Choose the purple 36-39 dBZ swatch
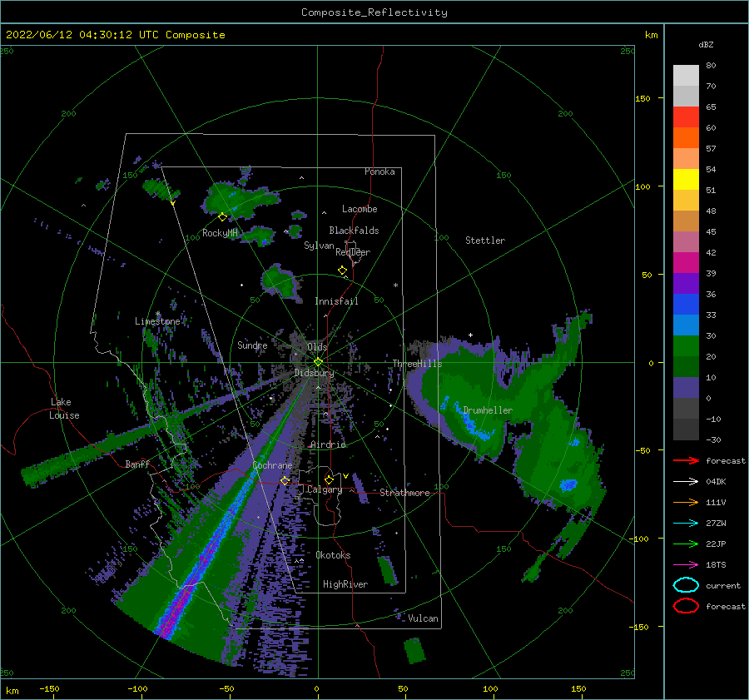This screenshot has height=700, width=749. [686, 283]
